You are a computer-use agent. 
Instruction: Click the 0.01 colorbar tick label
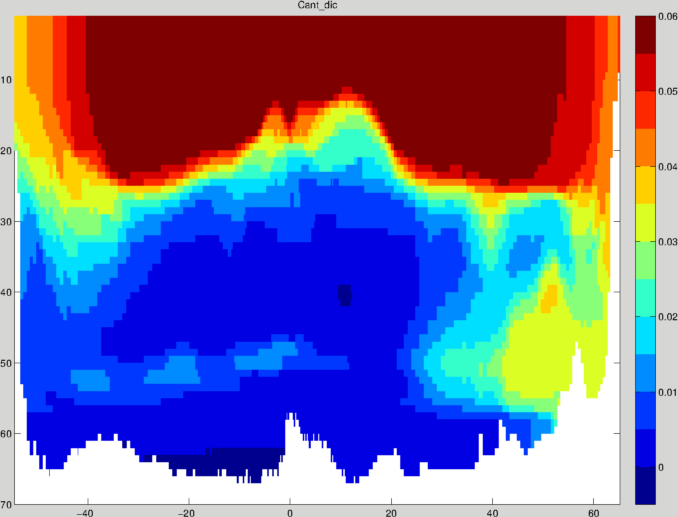[x=667, y=392]
